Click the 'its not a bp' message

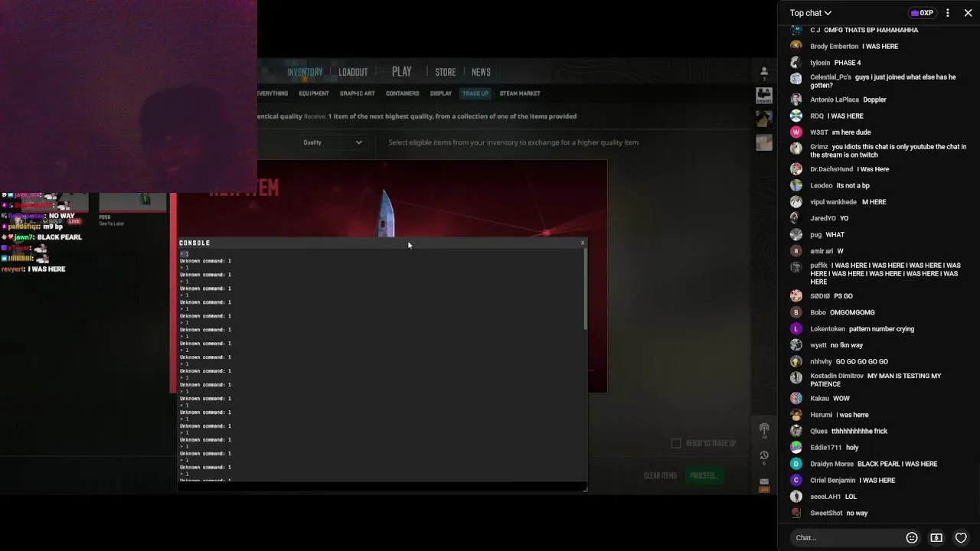coord(853,186)
